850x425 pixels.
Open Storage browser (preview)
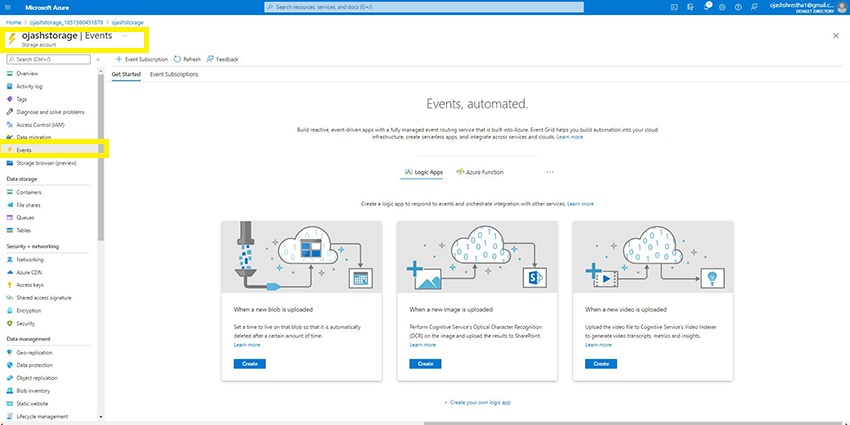pyautogui.click(x=46, y=163)
